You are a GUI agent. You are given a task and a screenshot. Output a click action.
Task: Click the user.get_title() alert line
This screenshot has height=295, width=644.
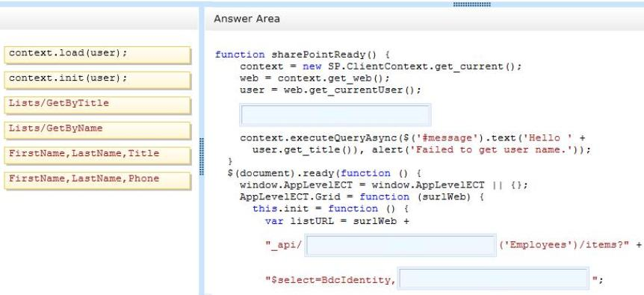tap(422, 150)
